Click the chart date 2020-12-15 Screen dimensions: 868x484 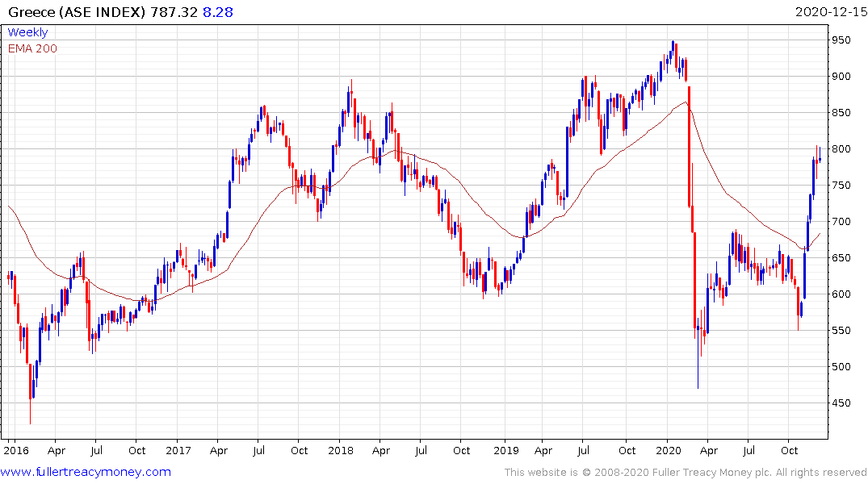(831, 12)
